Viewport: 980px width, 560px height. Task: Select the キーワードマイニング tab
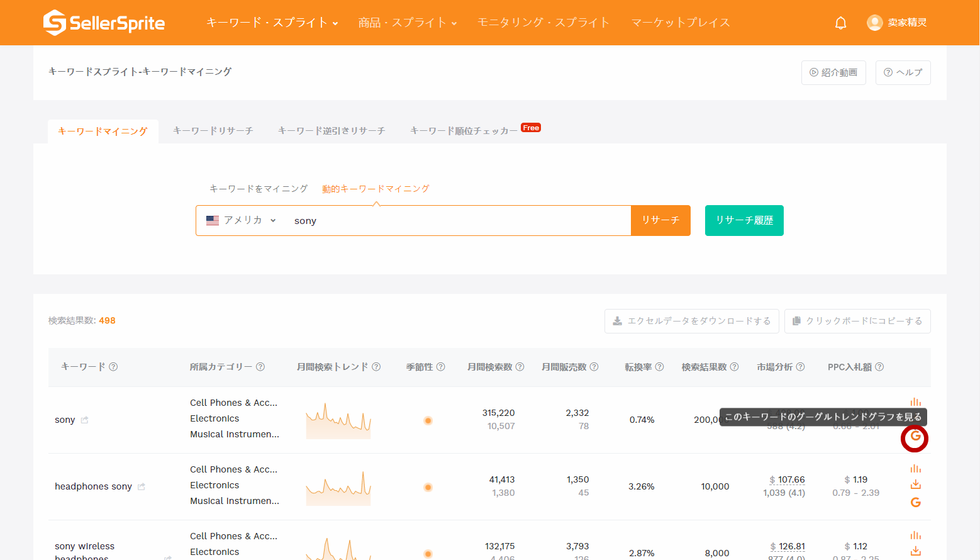(x=103, y=131)
